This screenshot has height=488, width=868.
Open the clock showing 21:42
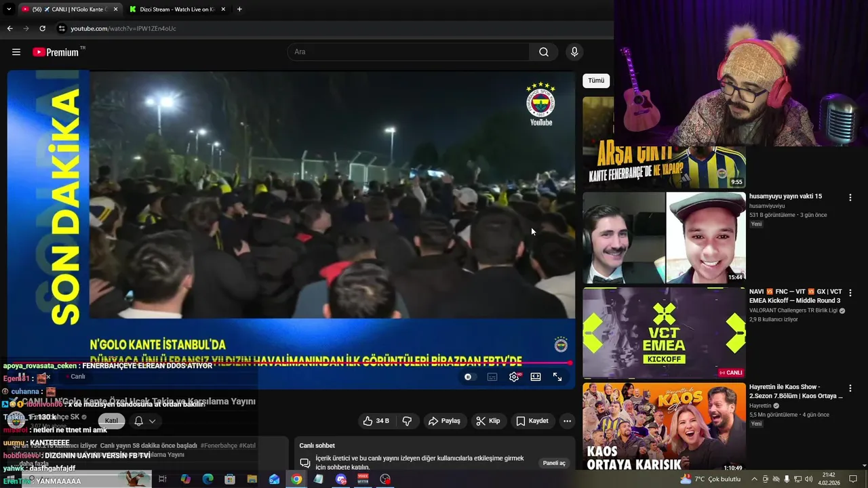click(x=829, y=479)
